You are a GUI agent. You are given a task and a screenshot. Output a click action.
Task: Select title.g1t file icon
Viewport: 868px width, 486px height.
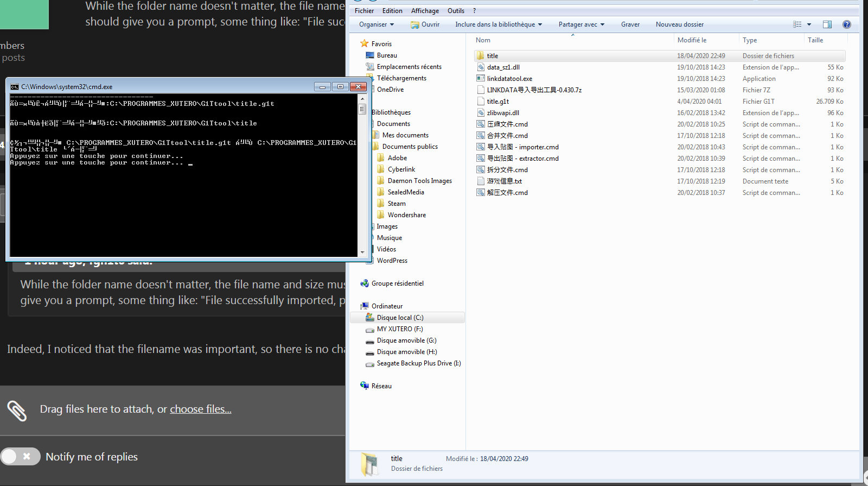[480, 101]
